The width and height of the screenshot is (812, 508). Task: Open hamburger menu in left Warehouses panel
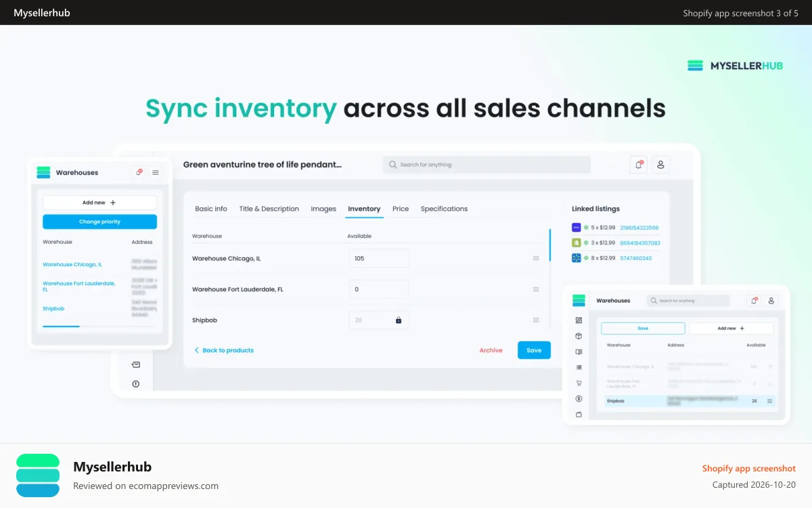click(156, 172)
